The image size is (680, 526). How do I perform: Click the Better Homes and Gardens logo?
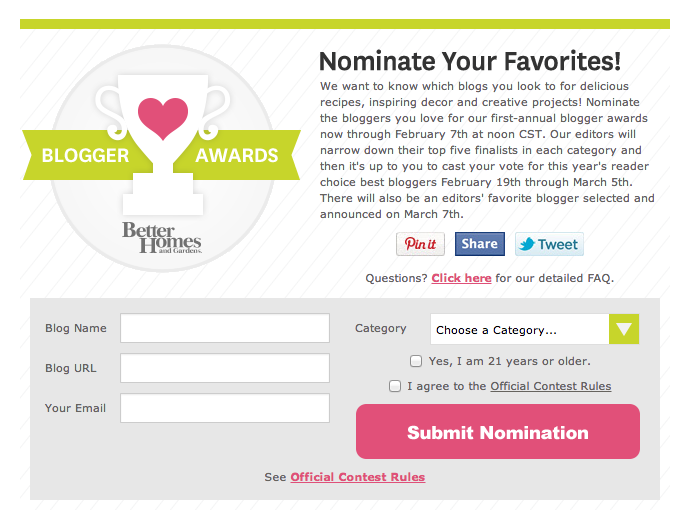[x=162, y=238]
